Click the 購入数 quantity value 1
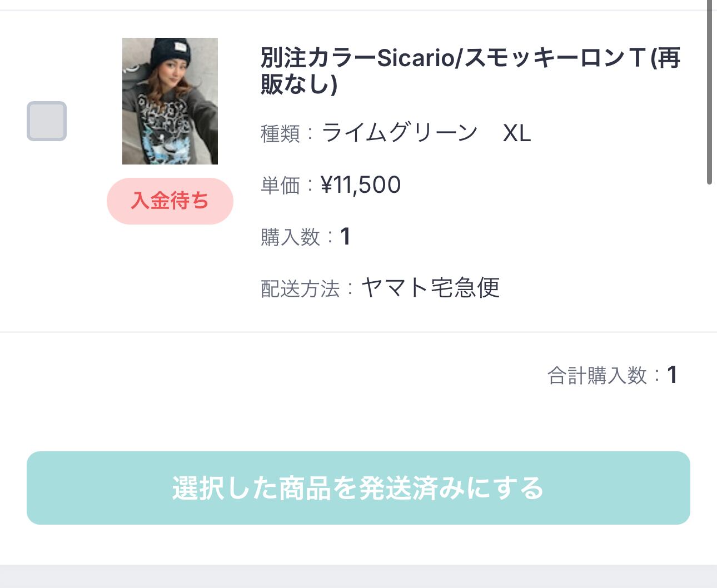 pyautogui.click(x=345, y=237)
